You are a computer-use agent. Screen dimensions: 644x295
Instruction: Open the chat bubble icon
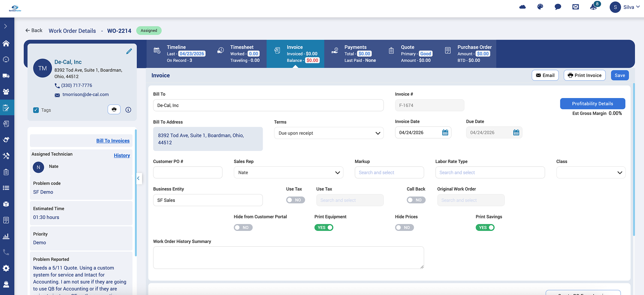click(558, 7)
